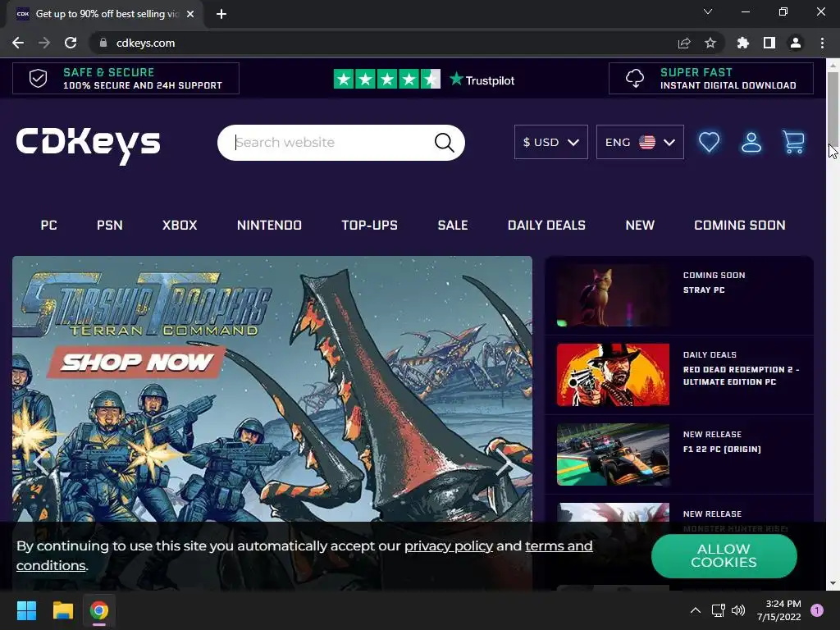This screenshot has width=840, height=630.
Task: Bookmark this page with star icon
Action: (710, 43)
